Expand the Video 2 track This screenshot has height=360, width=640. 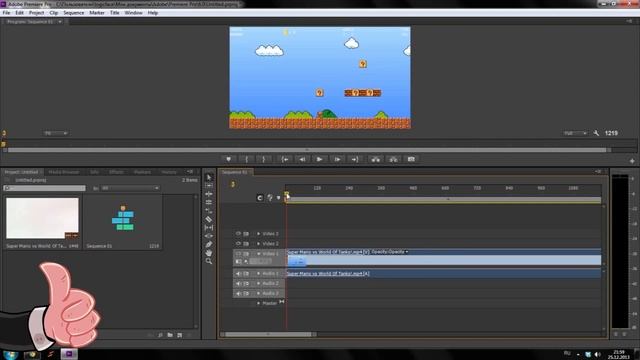tap(258, 244)
